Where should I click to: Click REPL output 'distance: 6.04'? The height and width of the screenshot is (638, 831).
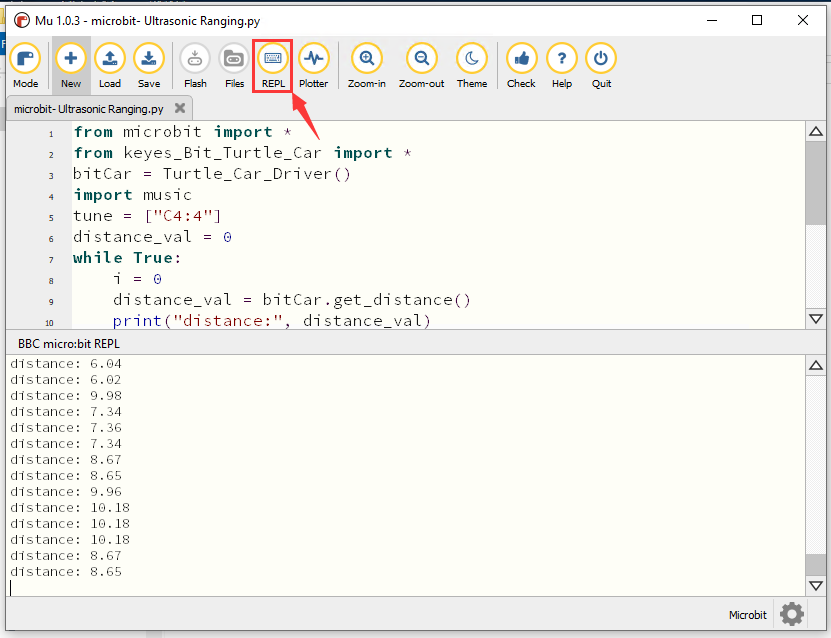point(66,364)
